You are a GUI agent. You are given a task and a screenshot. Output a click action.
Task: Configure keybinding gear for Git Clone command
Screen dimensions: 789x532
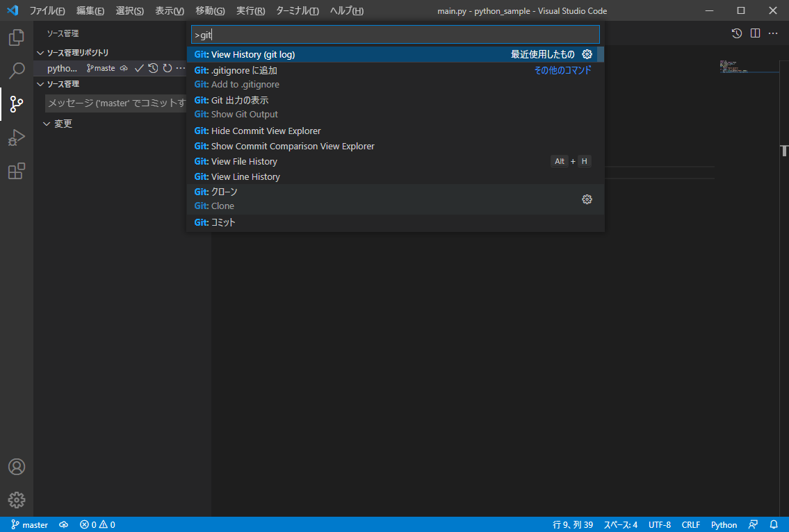pyautogui.click(x=587, y=199)
